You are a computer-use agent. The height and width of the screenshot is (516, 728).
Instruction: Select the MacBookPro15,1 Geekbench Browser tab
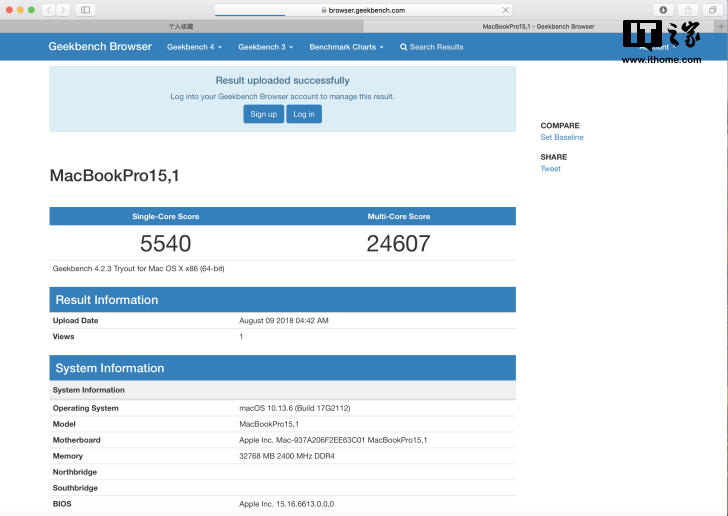[x=539, y=26]
